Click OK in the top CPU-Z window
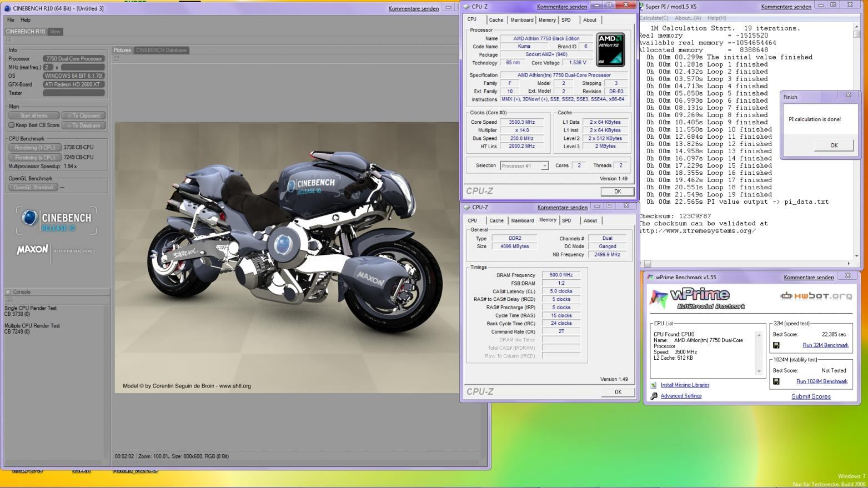The width and height of the screenshot is (868, 488). point(618,192)
